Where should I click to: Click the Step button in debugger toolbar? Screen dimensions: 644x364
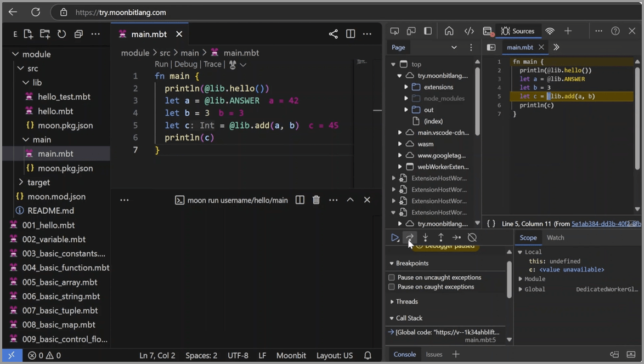(x=456, y=237)
